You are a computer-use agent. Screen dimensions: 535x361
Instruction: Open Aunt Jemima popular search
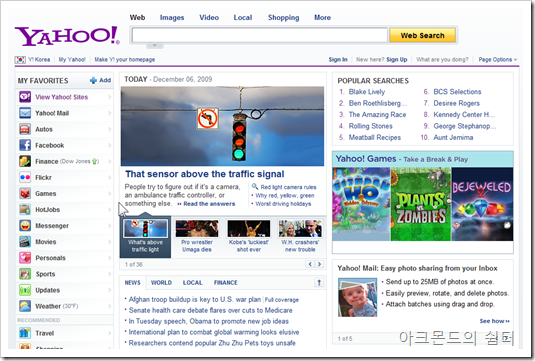[453, 137]
